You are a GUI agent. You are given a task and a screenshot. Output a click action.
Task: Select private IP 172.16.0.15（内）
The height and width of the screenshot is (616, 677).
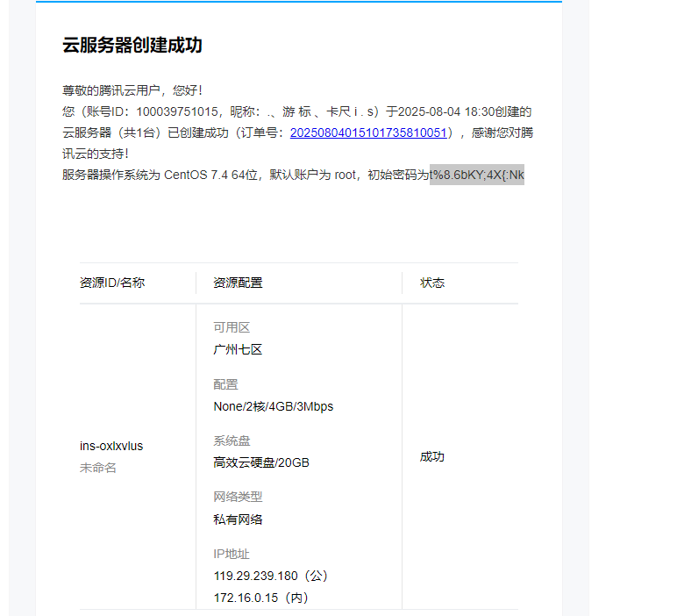coord(261,598)
